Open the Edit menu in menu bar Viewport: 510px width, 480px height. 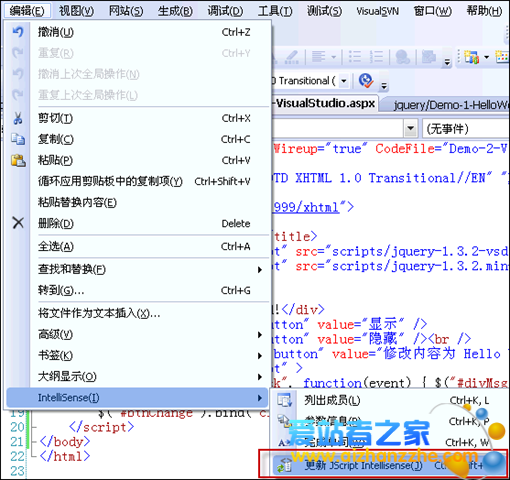tap(27, 11)
